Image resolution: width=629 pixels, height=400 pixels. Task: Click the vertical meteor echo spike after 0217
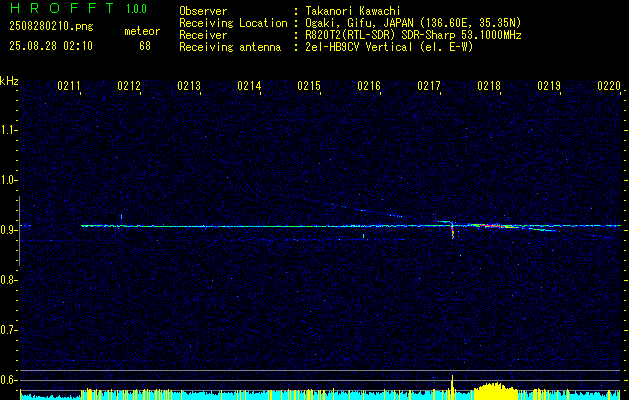[x=452, y=231]
